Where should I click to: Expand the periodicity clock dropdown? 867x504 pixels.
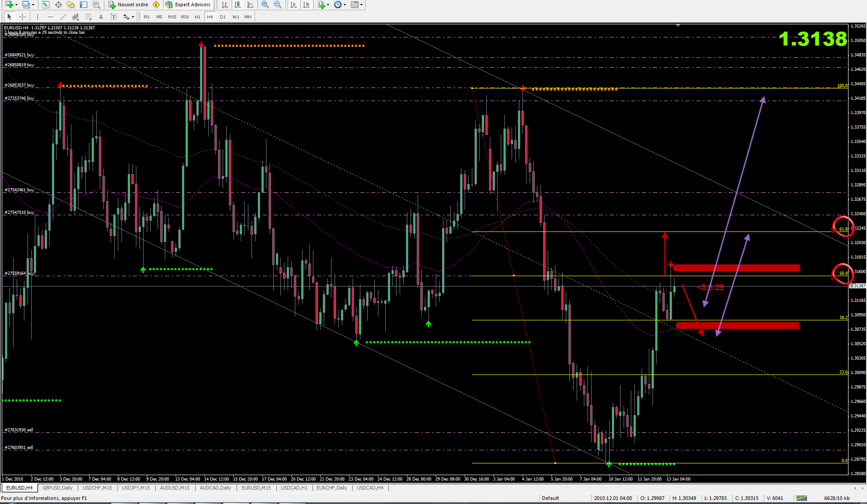(x=345, y=5)
